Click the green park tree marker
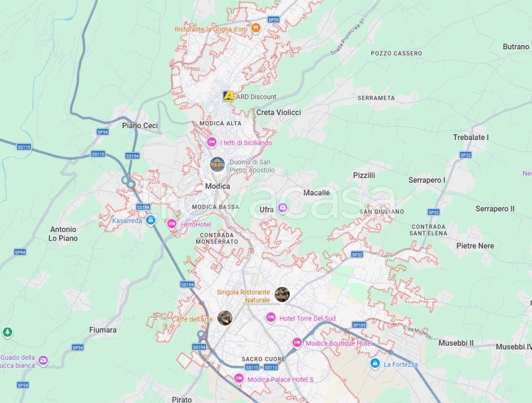The height and width of the screenshot is (403, 532). [7, 332]
